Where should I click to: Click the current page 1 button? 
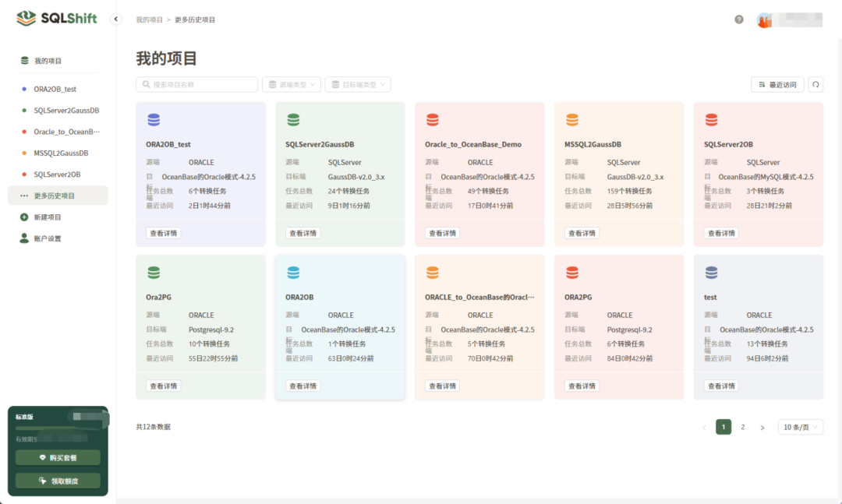coord(723,427)
